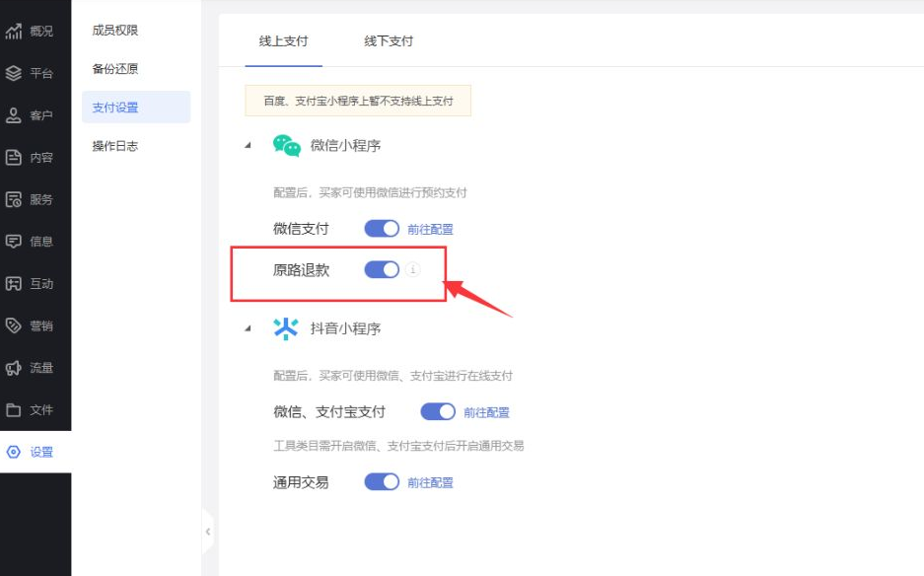Click the 互动 label in sidebar
Screen dimensions: 924x576
41,284
